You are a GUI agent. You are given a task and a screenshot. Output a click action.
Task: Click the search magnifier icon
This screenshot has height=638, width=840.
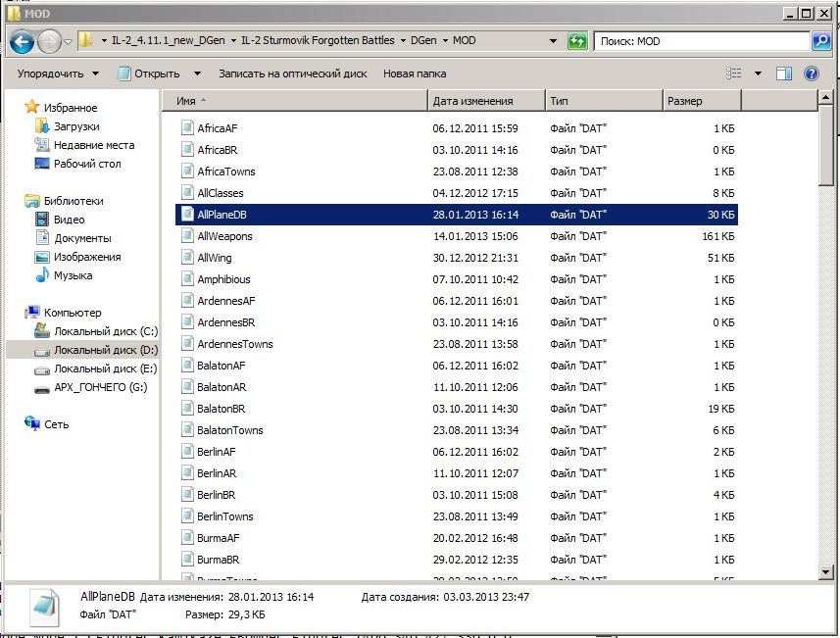coord(821,41)
